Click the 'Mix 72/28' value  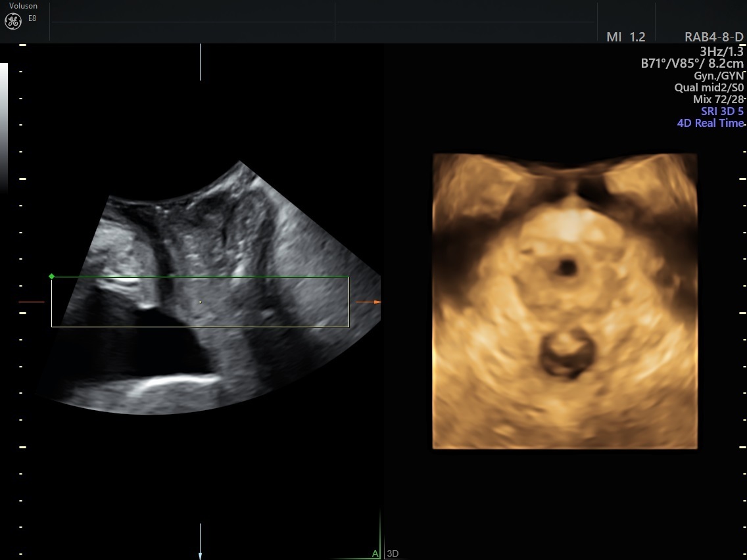click(718, 99)
